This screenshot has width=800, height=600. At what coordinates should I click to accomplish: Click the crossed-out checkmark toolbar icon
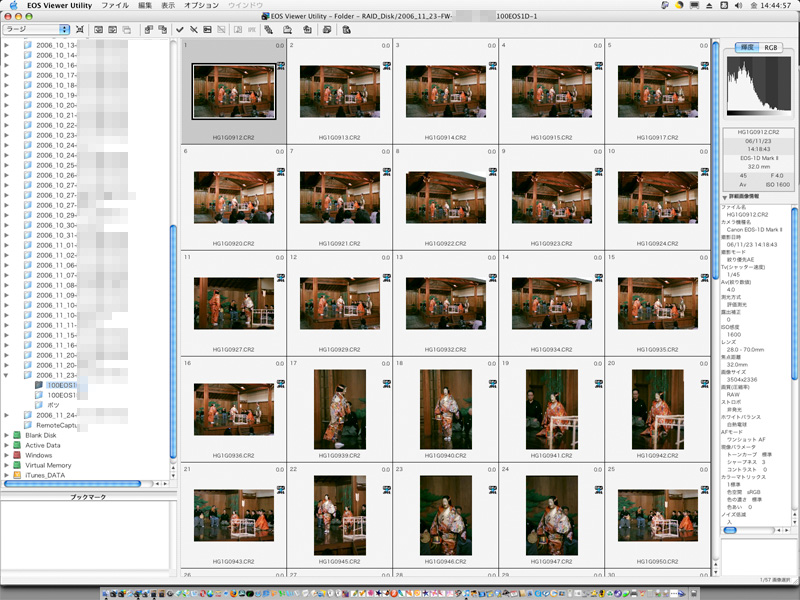194,30
